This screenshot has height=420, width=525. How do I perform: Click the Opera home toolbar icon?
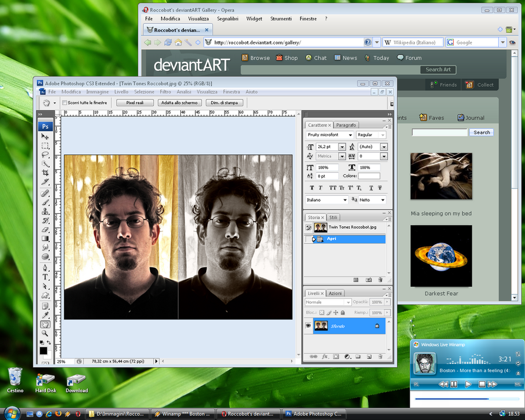[x=178, y=43]
